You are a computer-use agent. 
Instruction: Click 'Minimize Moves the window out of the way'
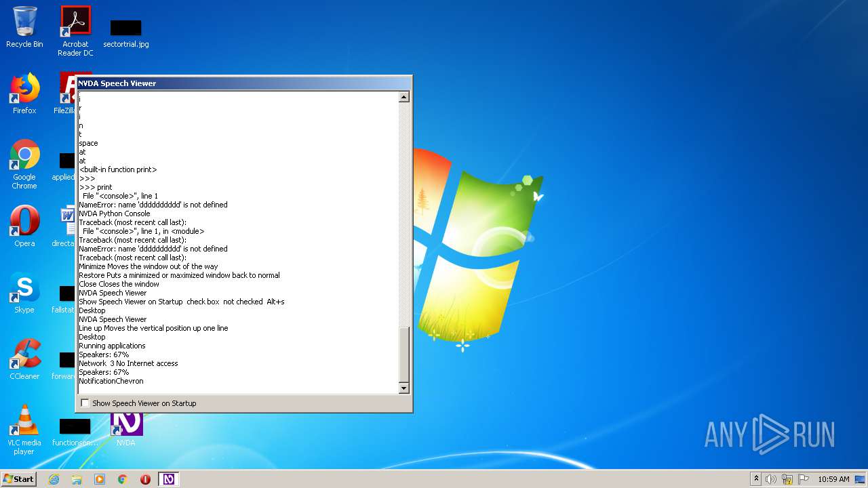click(149, 266)
